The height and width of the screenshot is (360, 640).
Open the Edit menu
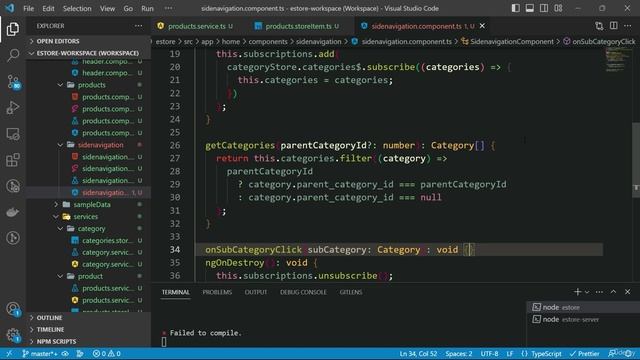[x=48, y=8]
